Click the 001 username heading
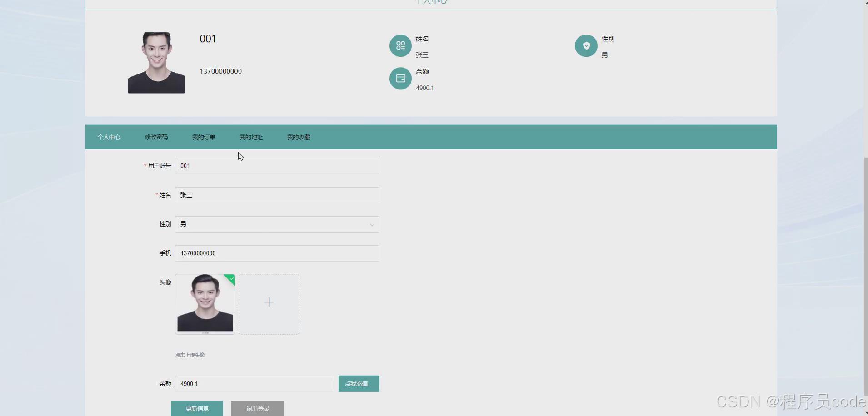This screenshot has height=416, width=868. 208,39
